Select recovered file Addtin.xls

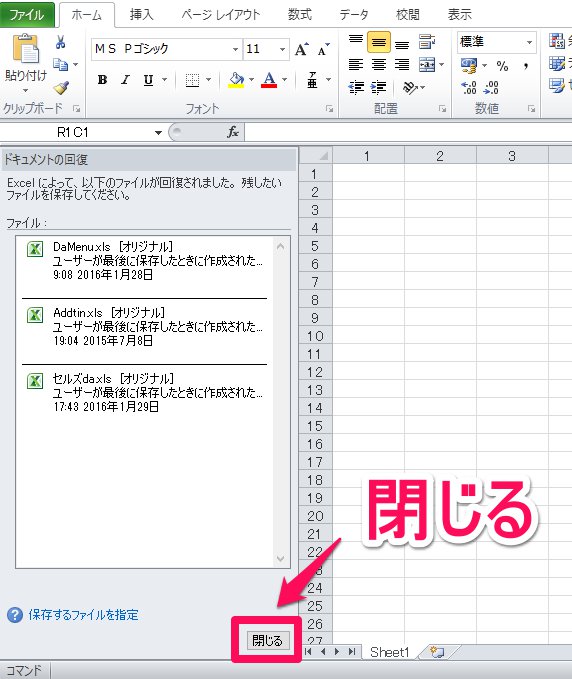click(x=145, y=327)
